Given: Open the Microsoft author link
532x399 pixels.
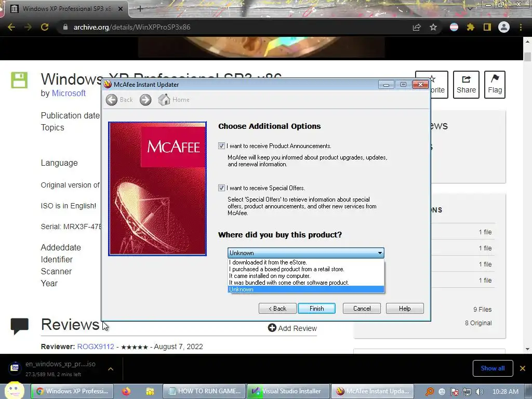Looking at the screenshot, I should (69, 94).
